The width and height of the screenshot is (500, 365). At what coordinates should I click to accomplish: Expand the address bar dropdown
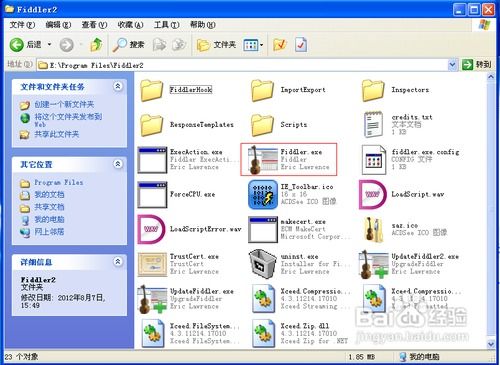click(x=452, y=65)
